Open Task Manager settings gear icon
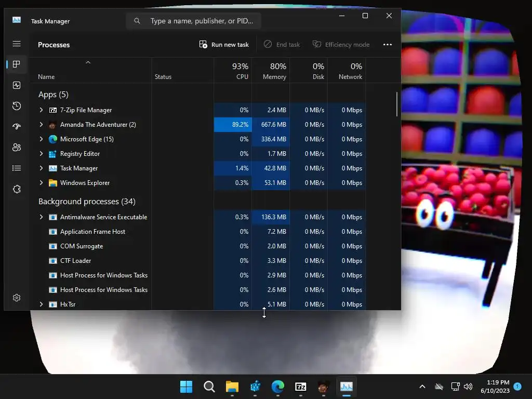Image resolution: width=532 pixels, height=399 pixels. point(17,298)
